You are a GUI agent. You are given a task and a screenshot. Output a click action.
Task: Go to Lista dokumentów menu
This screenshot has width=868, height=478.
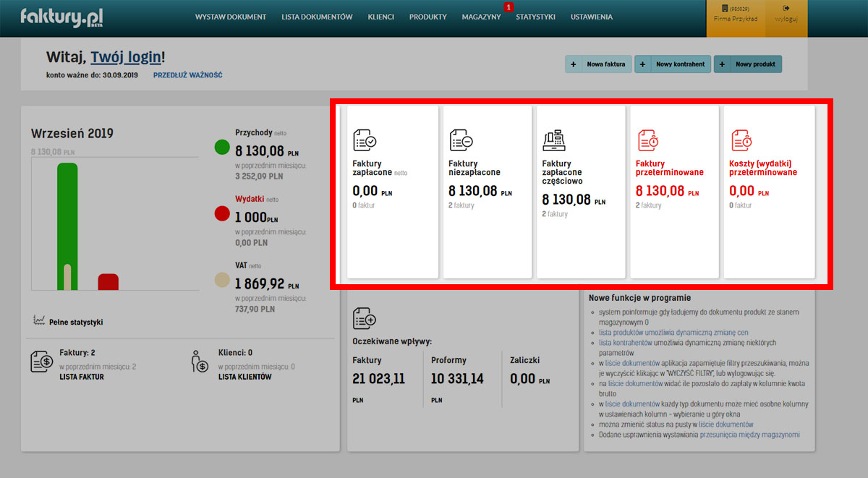point(317,17)
